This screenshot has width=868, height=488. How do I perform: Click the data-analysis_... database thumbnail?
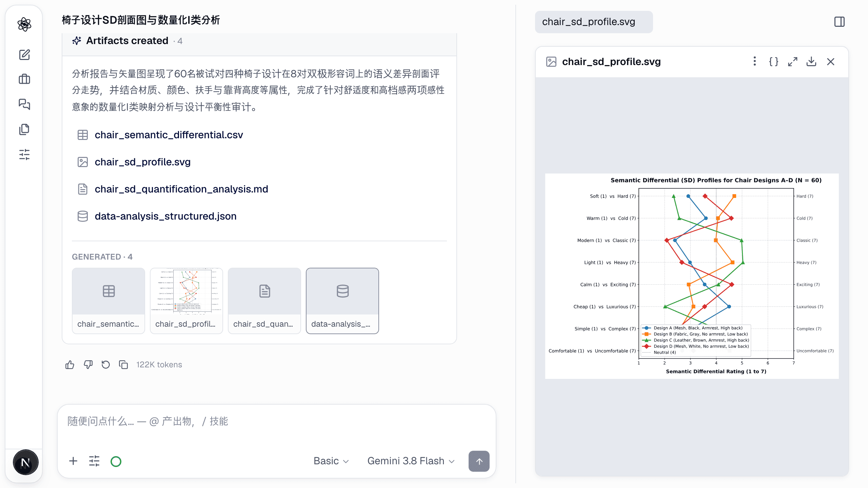click(342, 301)
